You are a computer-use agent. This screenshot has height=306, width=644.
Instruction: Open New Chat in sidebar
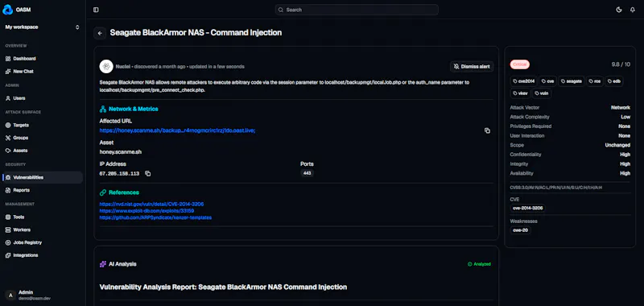point(42,72)
